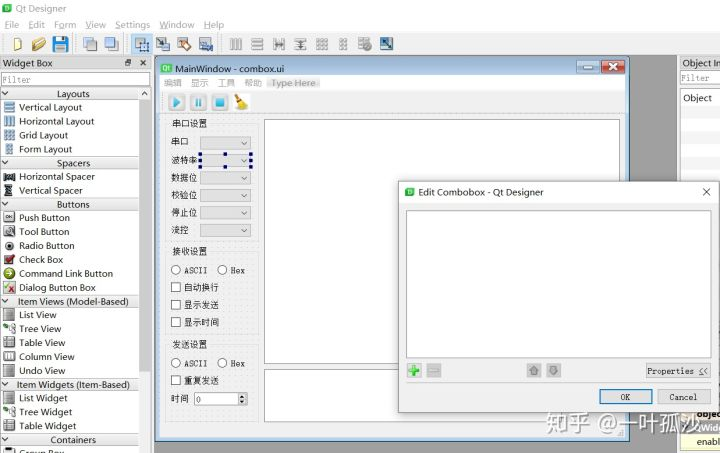
Task: Click the Adjust Size toolbar icon
Action: (x=386, y=44)
